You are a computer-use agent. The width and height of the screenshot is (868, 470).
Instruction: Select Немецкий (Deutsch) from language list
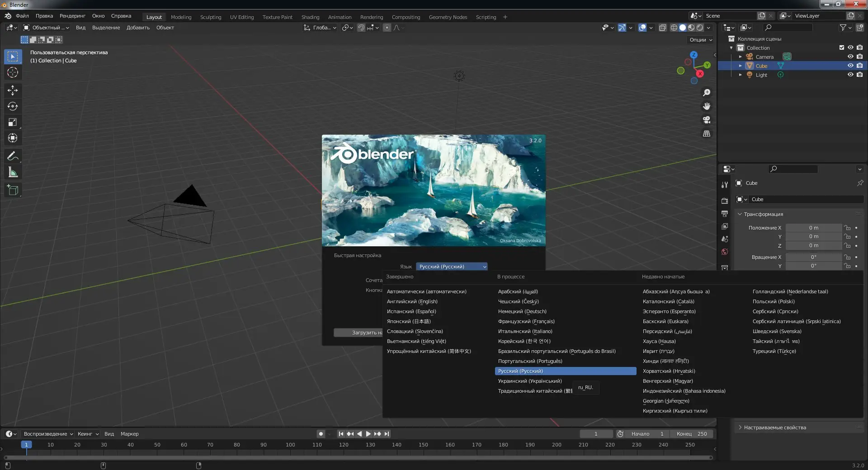click(x=522, y=311)
